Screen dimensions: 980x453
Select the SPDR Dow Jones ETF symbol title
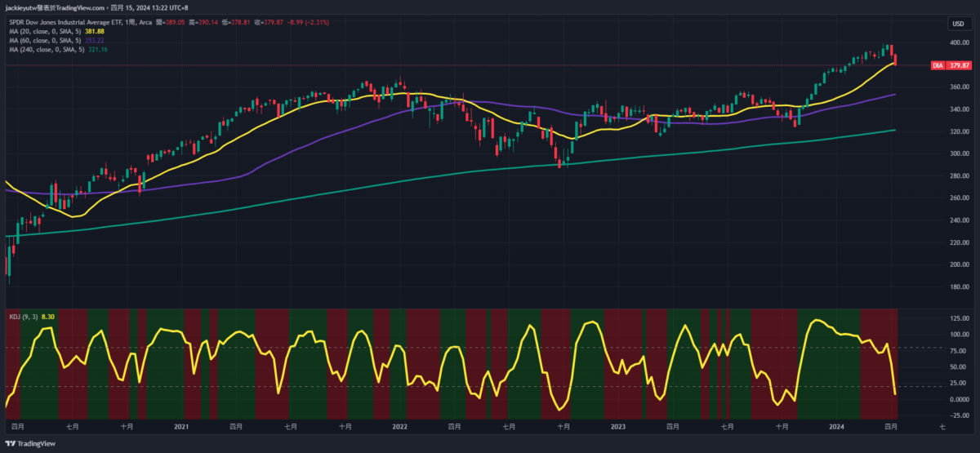point(78,24)
